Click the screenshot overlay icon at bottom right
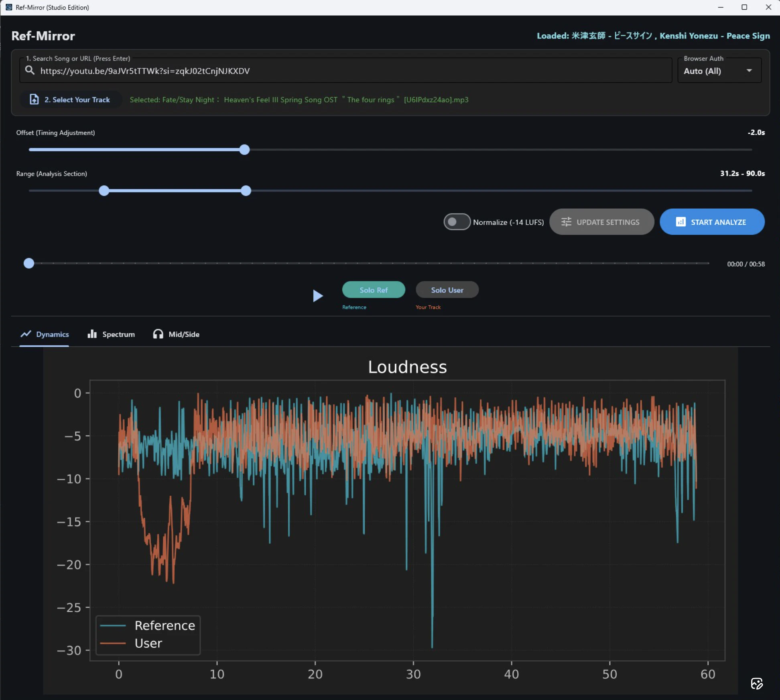The height and width of the screenshot is (700, 780). [x=757, y=684]
